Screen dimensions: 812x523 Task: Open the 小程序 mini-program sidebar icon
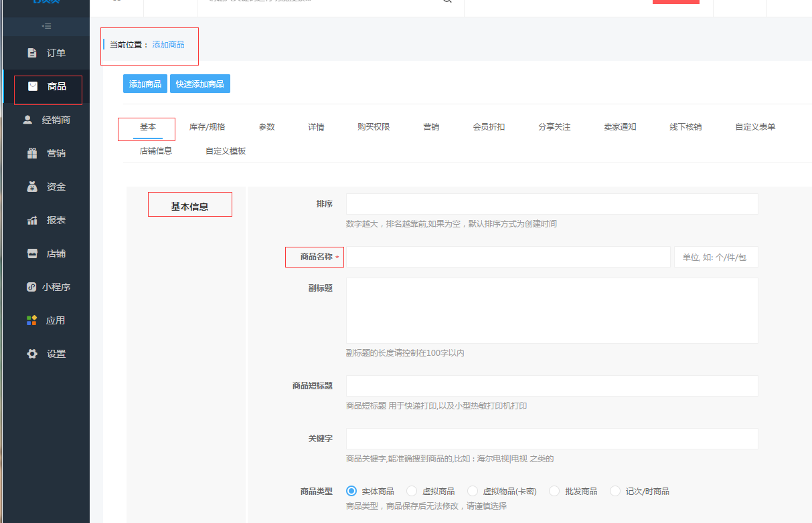pos(31,287)
